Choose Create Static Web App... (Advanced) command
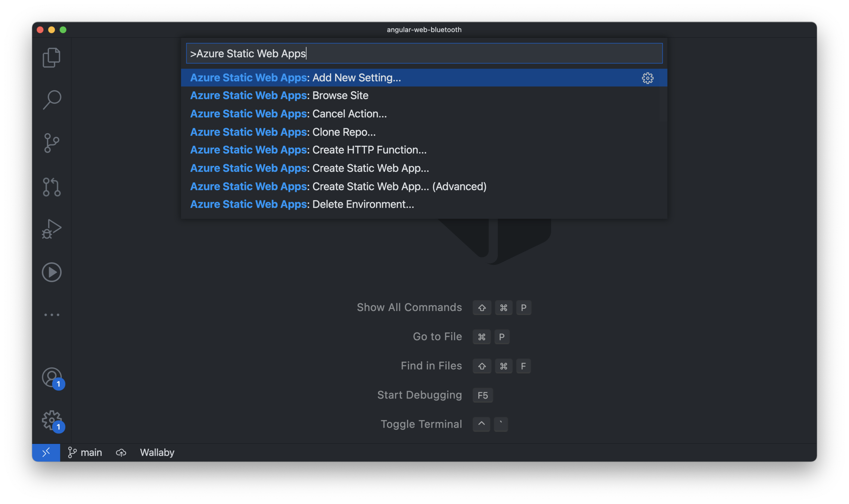 (x=338, y=186)
